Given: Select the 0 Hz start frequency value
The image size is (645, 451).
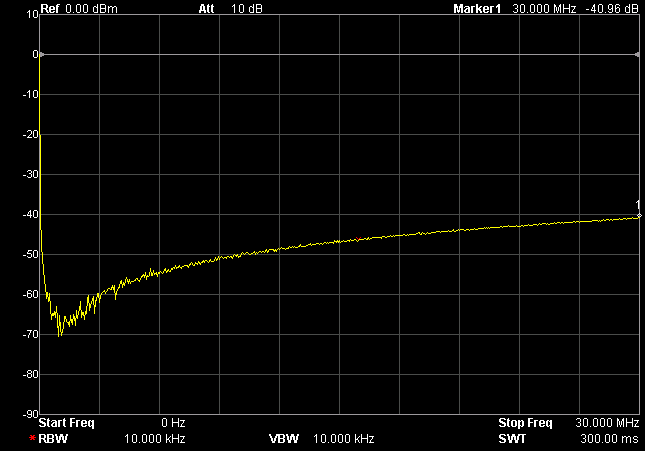Looking at the screenshot, I should click(x=173, y=423).
